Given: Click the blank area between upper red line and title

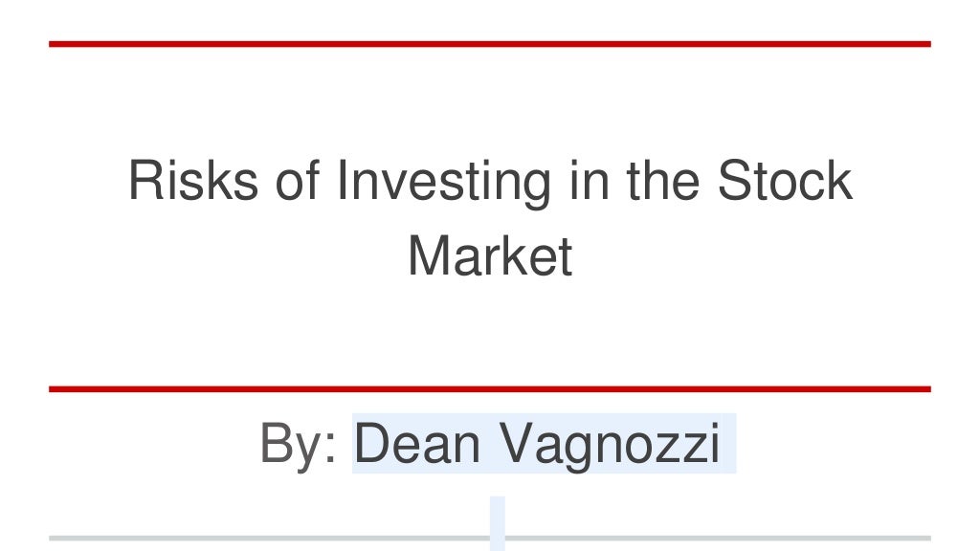Looking at the screenshot, I should 490,99.
